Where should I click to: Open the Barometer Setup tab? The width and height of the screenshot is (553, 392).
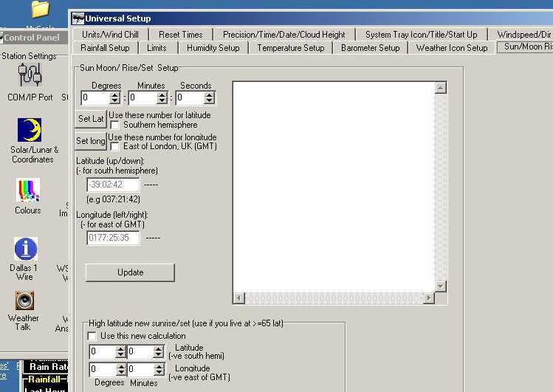370,48
